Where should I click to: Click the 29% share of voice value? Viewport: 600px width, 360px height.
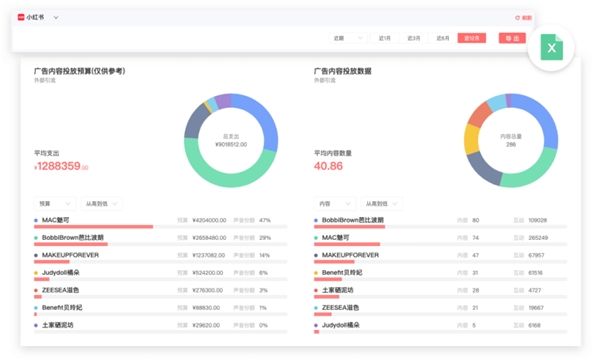265,238
